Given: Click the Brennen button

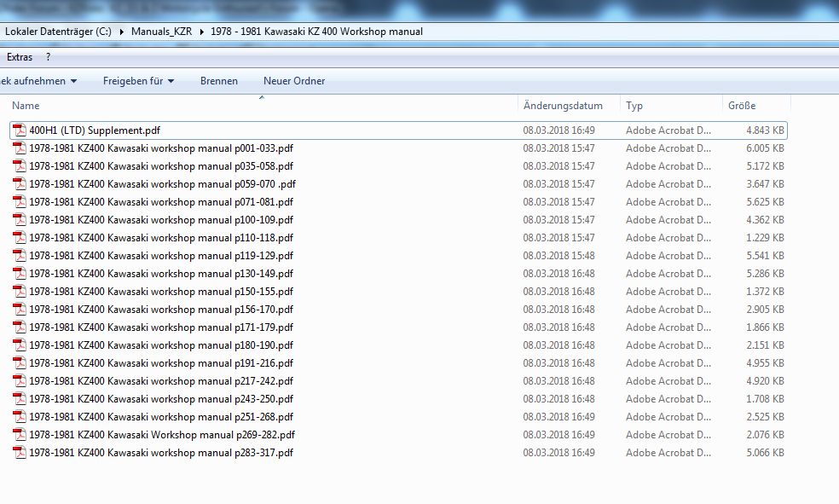Looking at the screenshot, I should 218,81.
